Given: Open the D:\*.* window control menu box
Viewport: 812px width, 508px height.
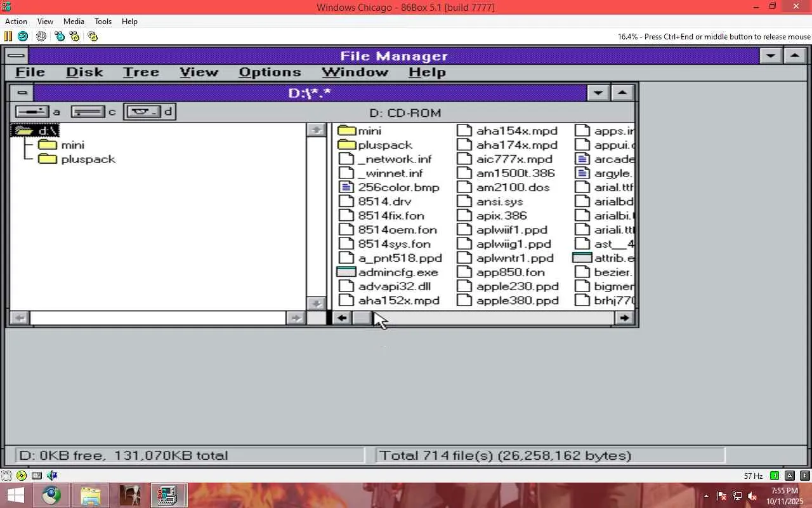Looking at the screenshot, I should point(22,93).
